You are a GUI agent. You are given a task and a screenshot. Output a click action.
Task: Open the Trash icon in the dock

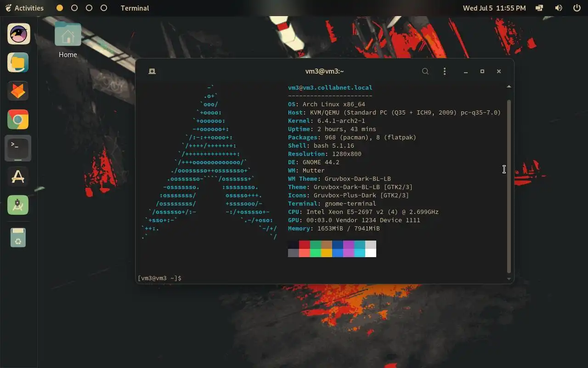(18, 237)
